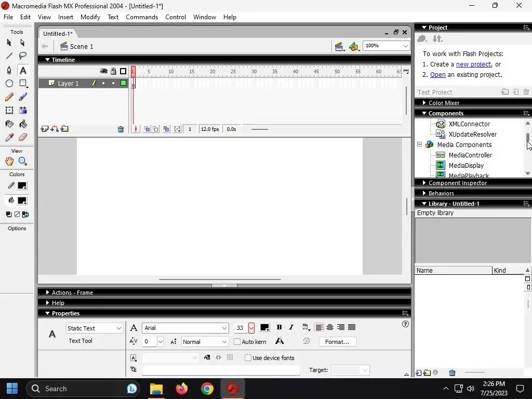Image resolution: width=532 pixels, height=399 pixels.
Task: Toggle Layer 1 outline color square
Action: click(x=124, y=83)
